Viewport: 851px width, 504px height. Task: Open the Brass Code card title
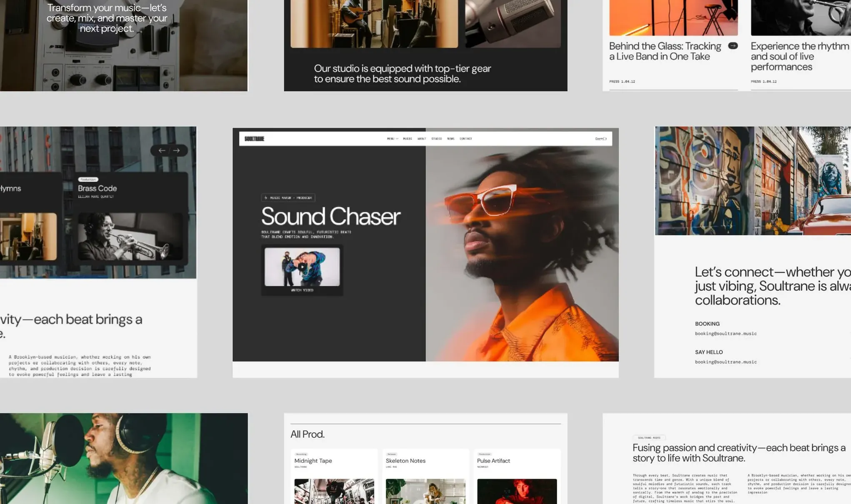(x=97, y=188)
